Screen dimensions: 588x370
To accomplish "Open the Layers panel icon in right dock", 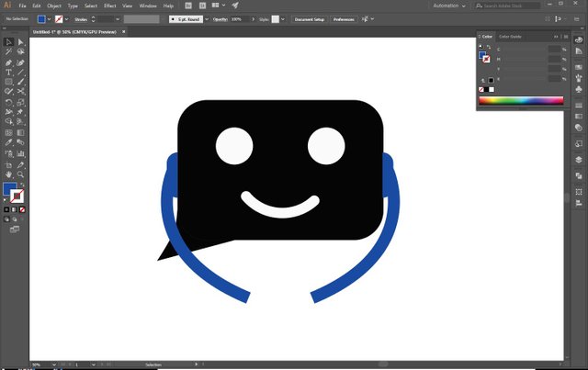I will click(x=579, y=159).
